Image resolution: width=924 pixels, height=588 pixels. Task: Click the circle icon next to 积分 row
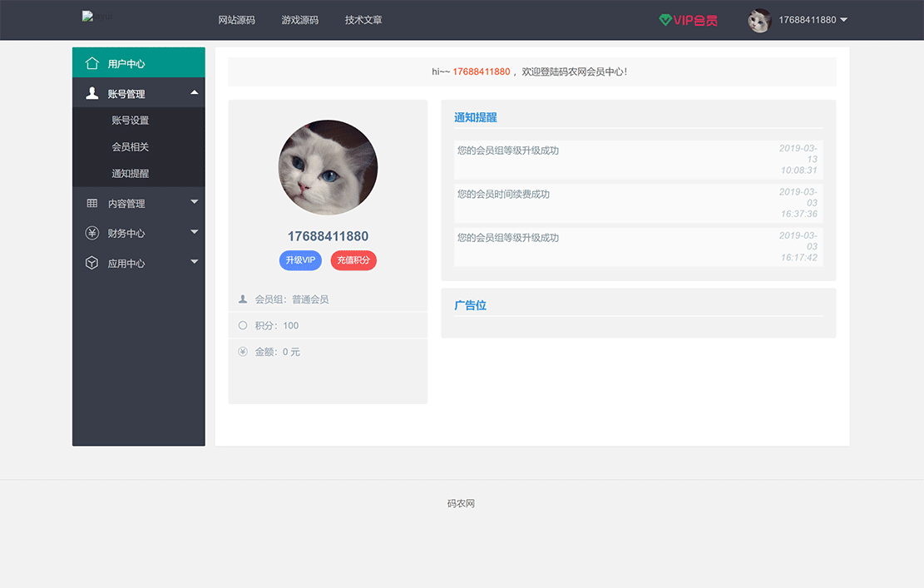pyautogui.click(x=242, y=325)
